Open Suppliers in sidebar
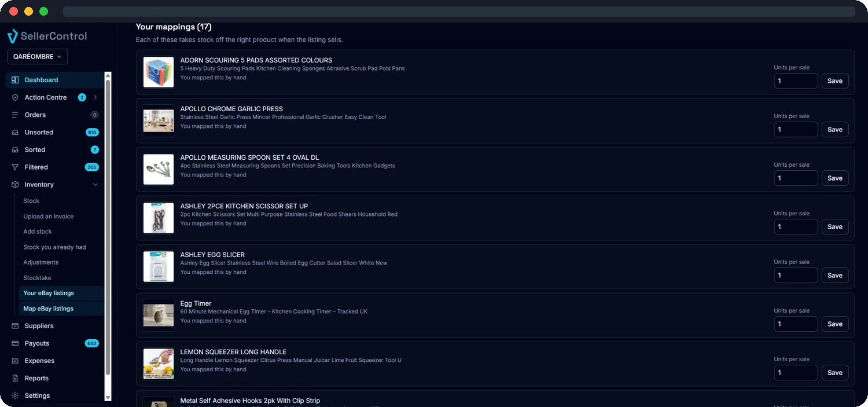Screen dimensions: 868x407 click(x=55, y=326)
